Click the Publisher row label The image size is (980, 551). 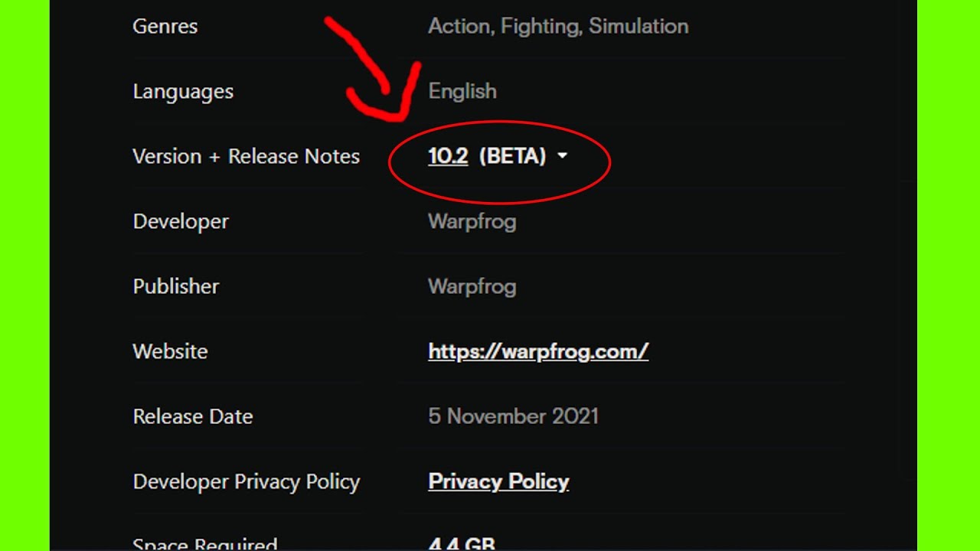[x=176, y=286]
